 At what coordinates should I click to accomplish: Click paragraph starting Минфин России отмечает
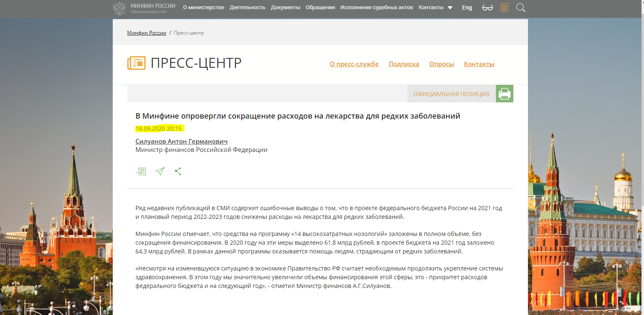tap(315, 243)
